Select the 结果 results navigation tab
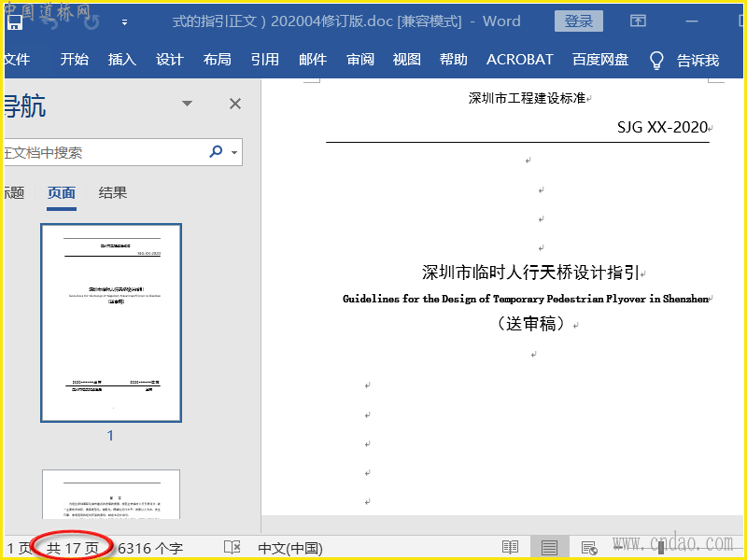 (113, 193)
